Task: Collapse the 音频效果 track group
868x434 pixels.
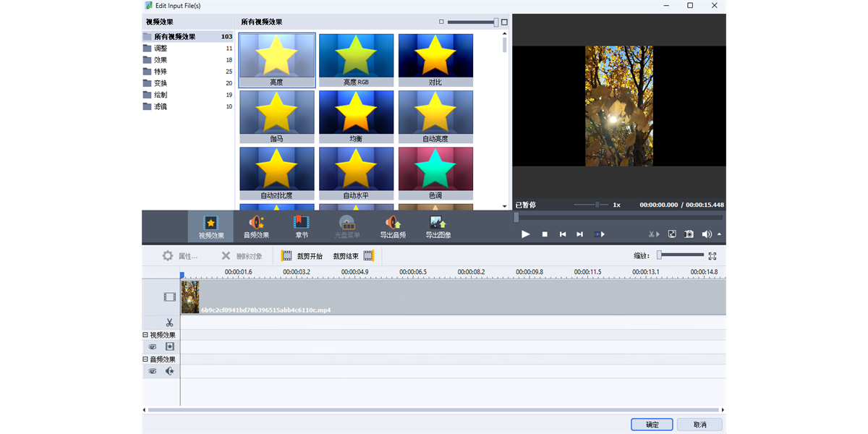Action: coord(145,359)
